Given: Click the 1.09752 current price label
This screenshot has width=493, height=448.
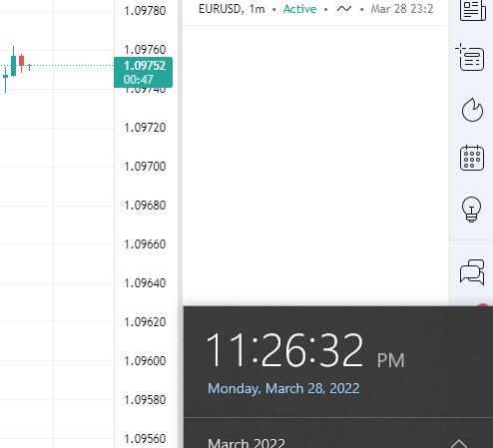Looking at the screenshot, I should point(145,66).
